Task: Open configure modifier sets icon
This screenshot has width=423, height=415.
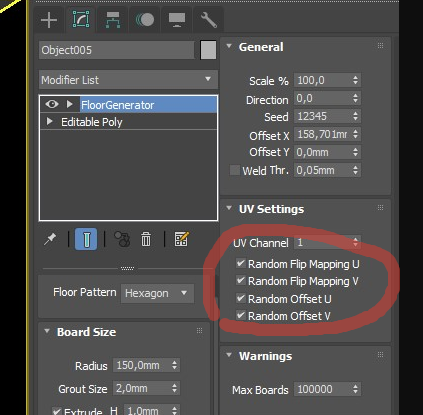Action: pos(182,239)
